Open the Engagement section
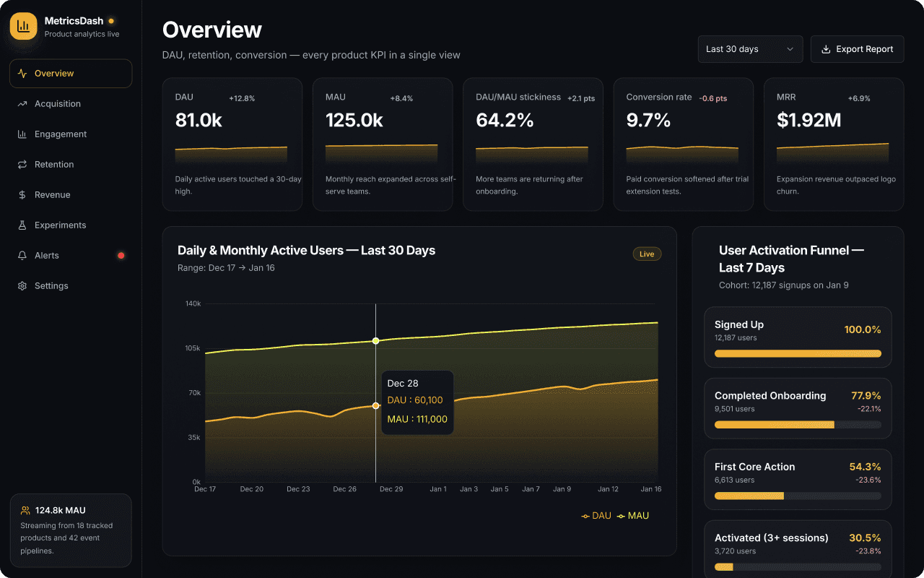 tap(71, 134)
